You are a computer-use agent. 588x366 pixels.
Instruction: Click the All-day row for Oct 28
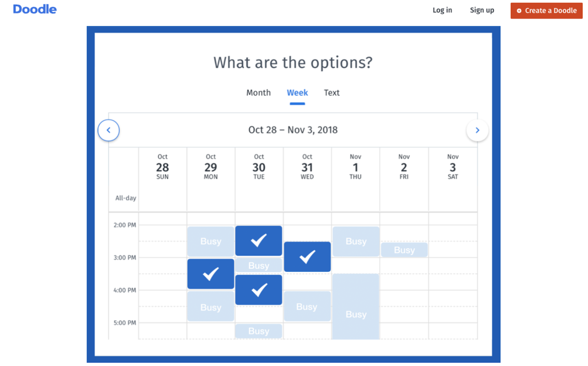[162, 198]
